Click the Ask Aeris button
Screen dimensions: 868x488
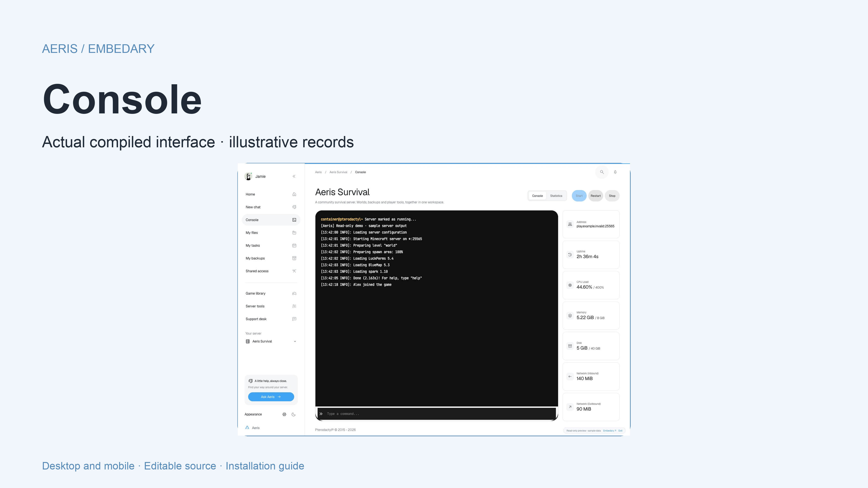pos(271,397)
